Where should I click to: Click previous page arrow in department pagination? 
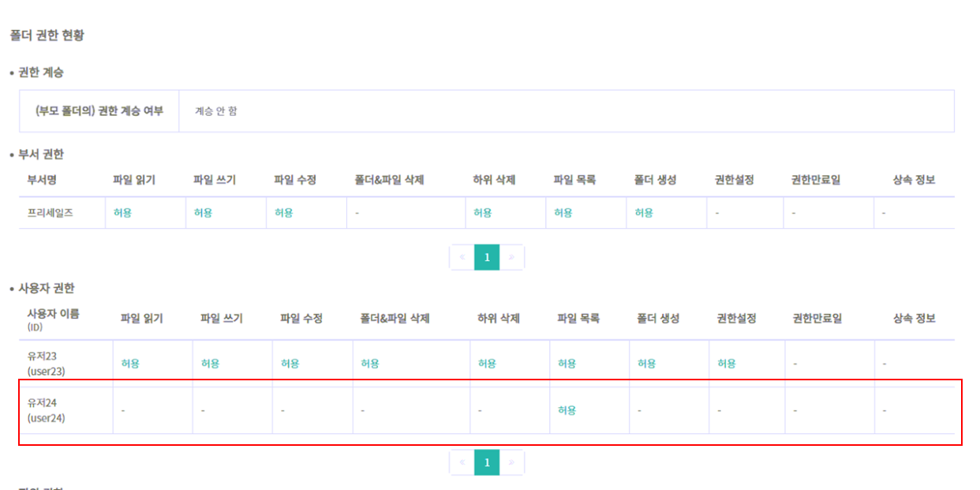click(x=462, y=257)
